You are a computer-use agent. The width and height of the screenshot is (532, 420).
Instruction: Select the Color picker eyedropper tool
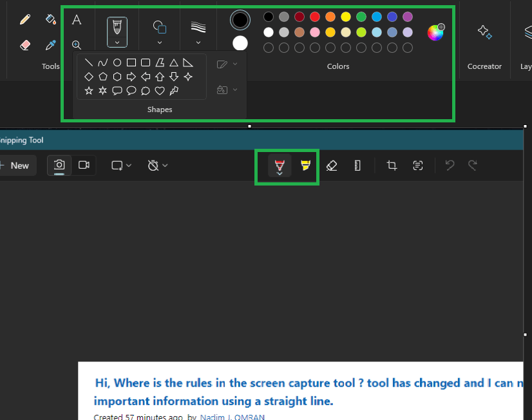50,45
